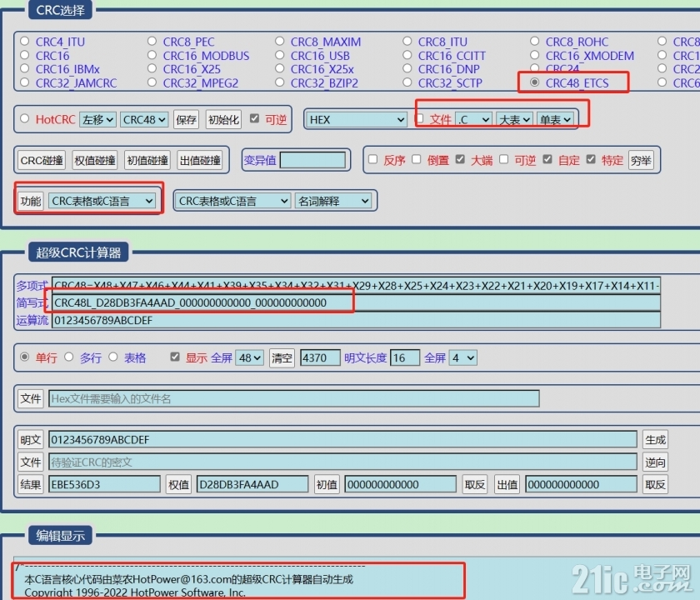Image resolution: width=700 pixels, height=600 pixels.
Task: Toggle the 可逆 checkbox beside 初始化
Action: pos(254,118)
